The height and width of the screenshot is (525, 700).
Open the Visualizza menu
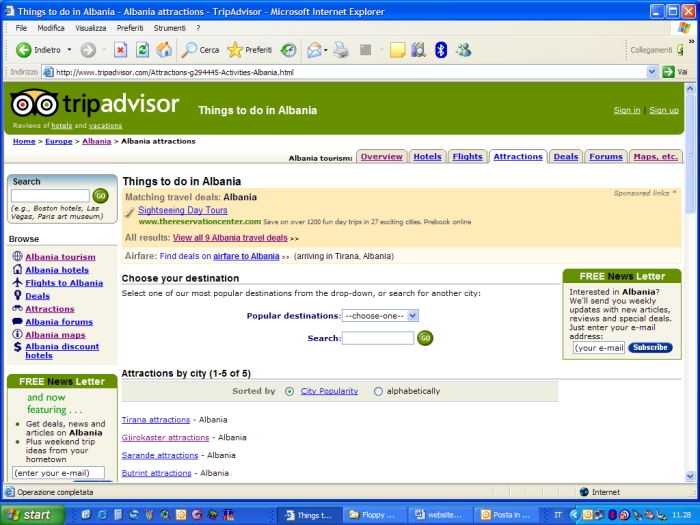point(91,28)
